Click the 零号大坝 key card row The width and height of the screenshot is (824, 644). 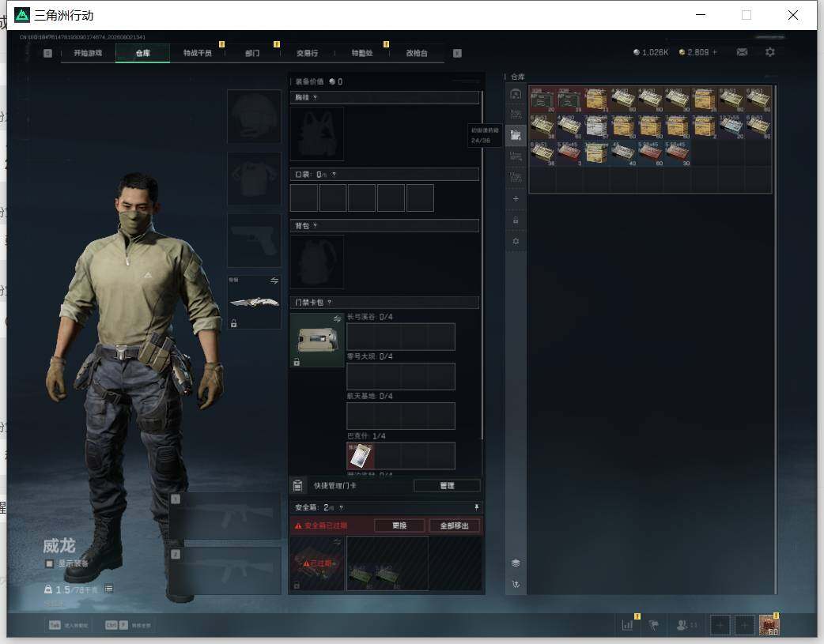pyautogui.click(x=400, y=376)
